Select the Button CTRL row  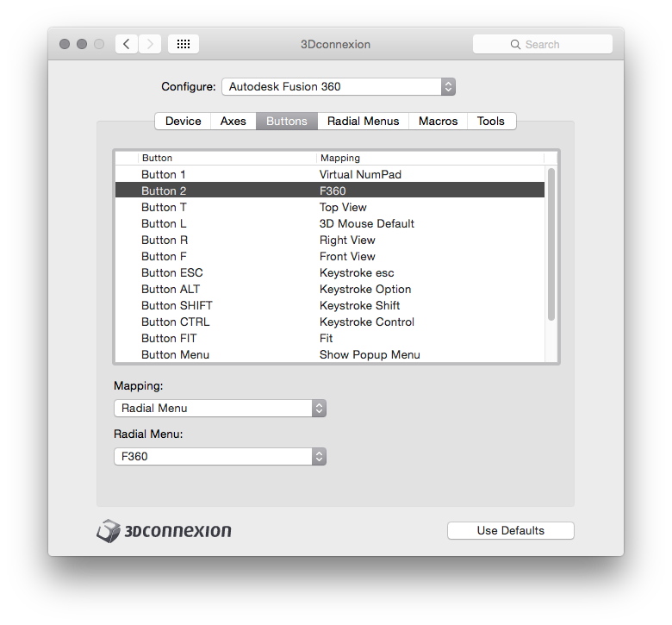point(330,322)
